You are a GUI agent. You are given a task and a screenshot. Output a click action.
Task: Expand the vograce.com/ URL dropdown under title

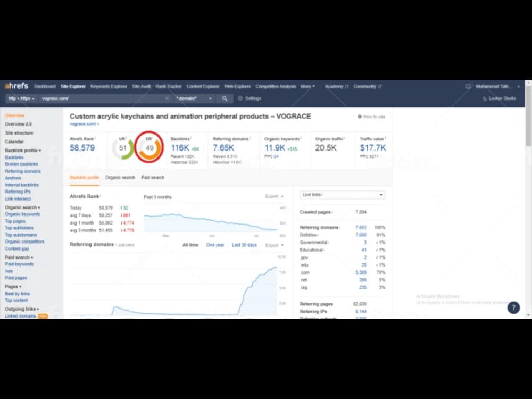(85, 124)
